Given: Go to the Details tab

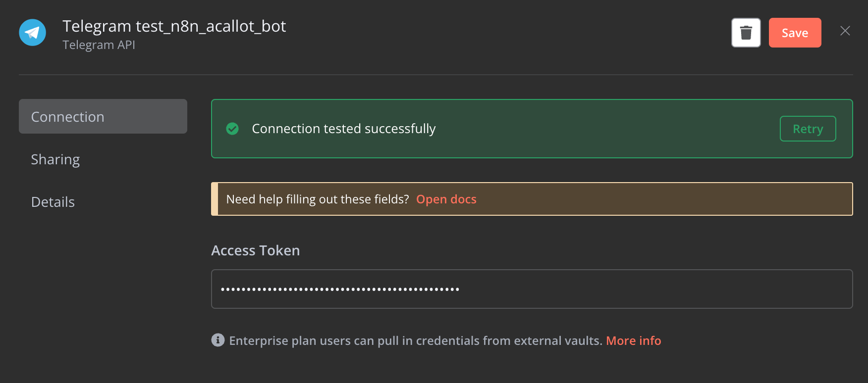Looking at the screenshot, I should pos(53,202).
